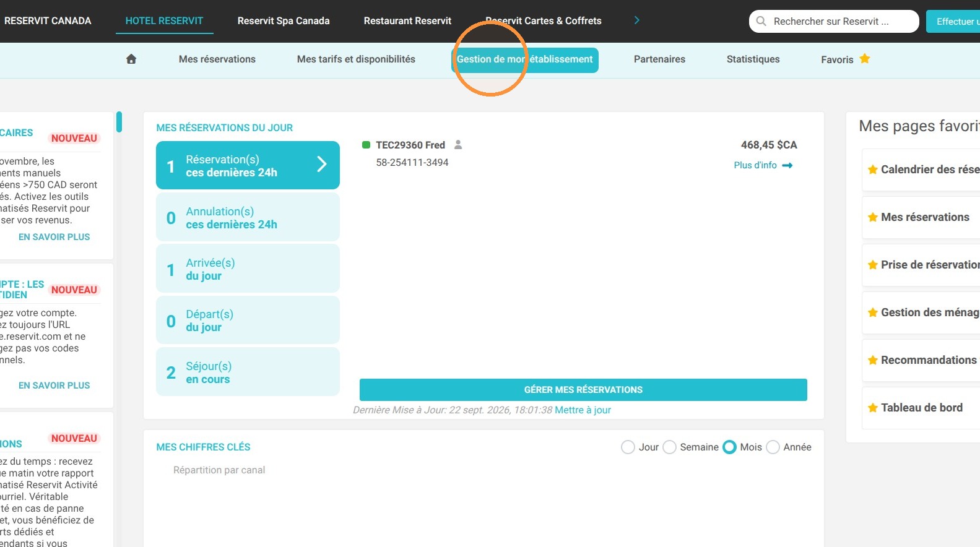Click the star beside Calendrier des réservations
The height and width of the screenshot is (547, 980).
pos(873,170)
